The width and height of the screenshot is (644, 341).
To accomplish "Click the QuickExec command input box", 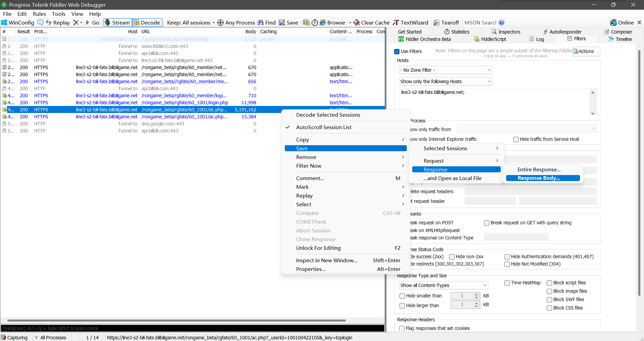I will (193, 328).
